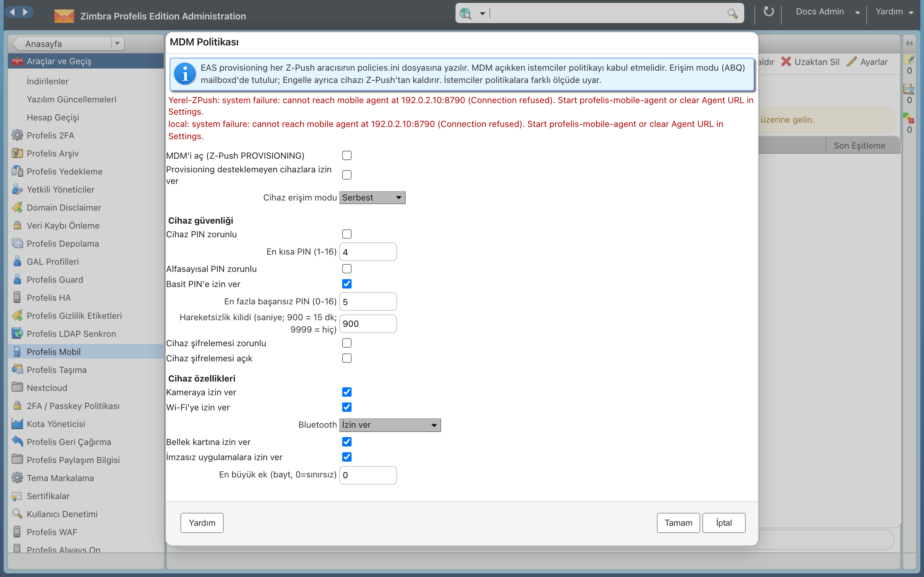This screenshot has width=924, height=577.
Task: Click the Kota Yöneticisi chart icon
Action: tap(17, 423)
